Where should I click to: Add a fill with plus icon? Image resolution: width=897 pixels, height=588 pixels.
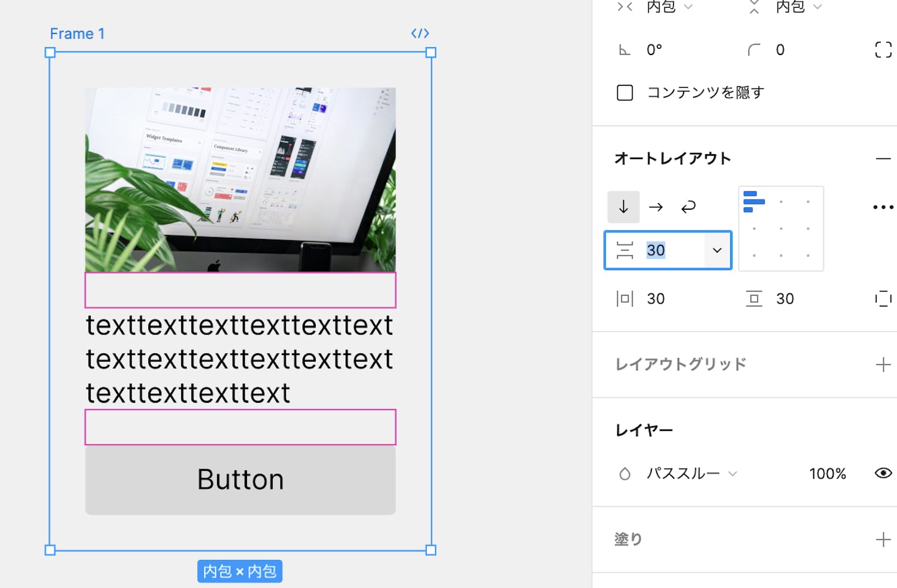[x=883, y=540]
